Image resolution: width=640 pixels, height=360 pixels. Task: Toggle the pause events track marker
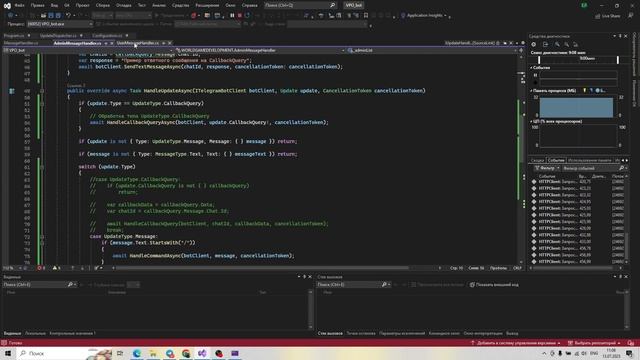pyautogui.click(x=536, y=75)
